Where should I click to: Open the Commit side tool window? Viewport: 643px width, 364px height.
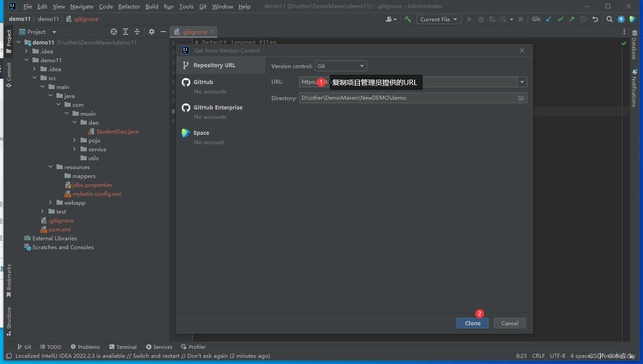[8, 74]
